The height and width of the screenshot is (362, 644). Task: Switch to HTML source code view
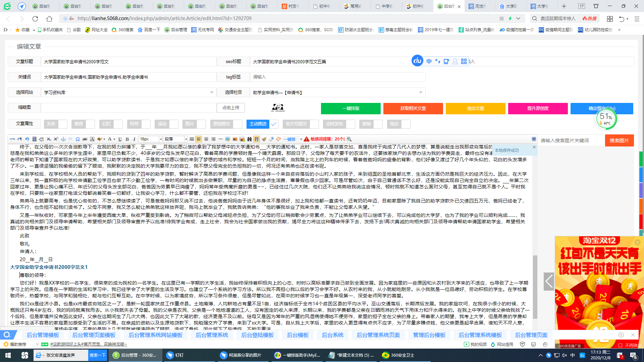pyautogui.click(x=13, y=139)
